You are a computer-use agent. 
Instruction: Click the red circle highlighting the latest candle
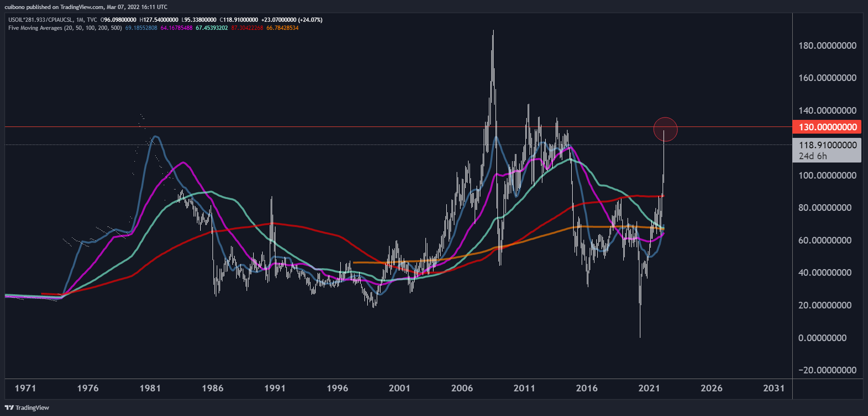(x=665, y=129)
